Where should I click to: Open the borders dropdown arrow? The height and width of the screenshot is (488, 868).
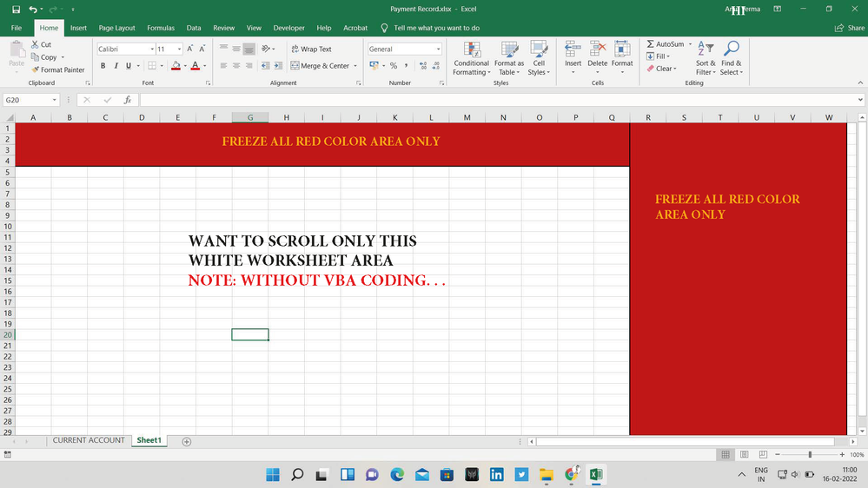click(x=162, y=66)
